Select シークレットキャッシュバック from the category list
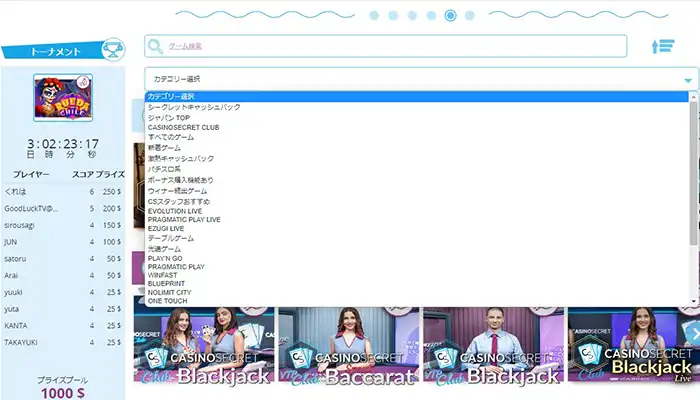This screenshot has height=400, width=700. coord(194,107)
